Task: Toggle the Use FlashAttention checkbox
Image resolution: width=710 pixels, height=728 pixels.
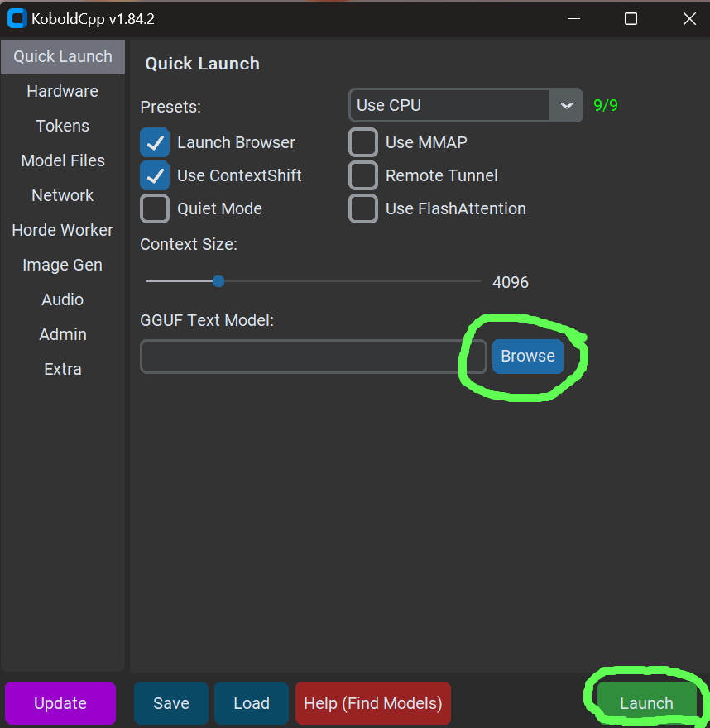Action: click(x=363, y=208)
